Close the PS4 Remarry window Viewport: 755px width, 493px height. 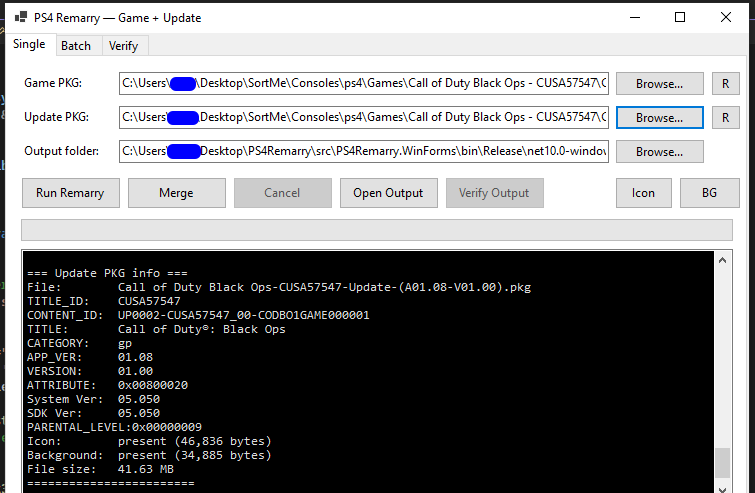[x=726, y=18]
